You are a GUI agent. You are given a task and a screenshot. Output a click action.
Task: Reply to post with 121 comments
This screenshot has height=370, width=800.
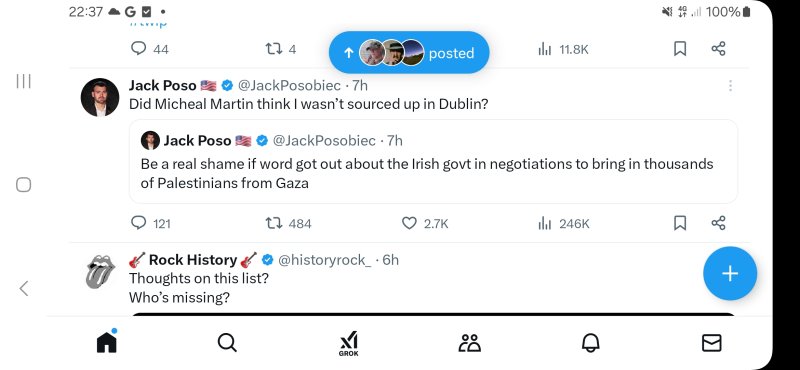[x=138, y=223]
